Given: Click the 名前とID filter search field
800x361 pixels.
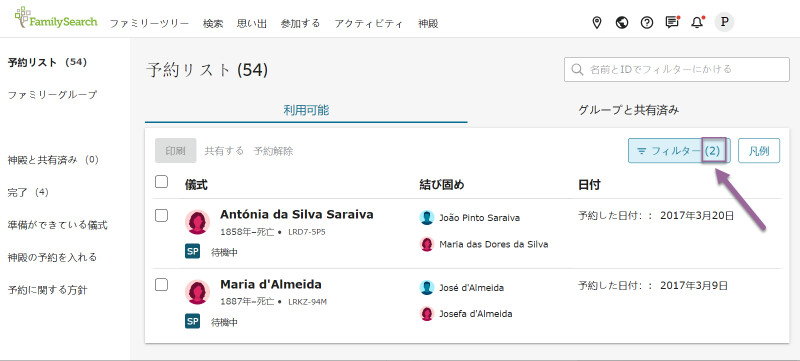Looking at the screenshot, I should click(x=677, y=69).
